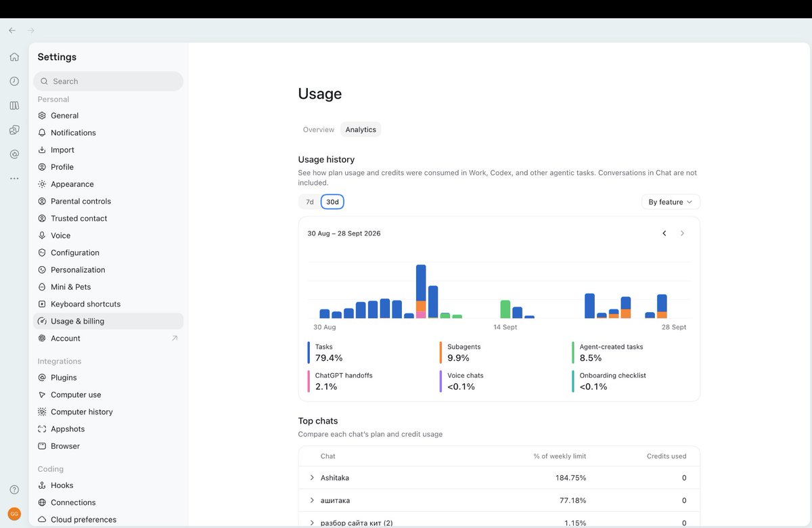Click the tallest bar in the usage chart
The image size is (812, 528).
click(421, 291)
